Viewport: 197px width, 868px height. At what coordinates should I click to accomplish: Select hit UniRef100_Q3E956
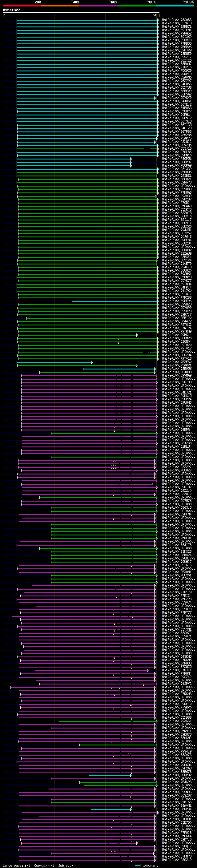[x=177, y=369]
